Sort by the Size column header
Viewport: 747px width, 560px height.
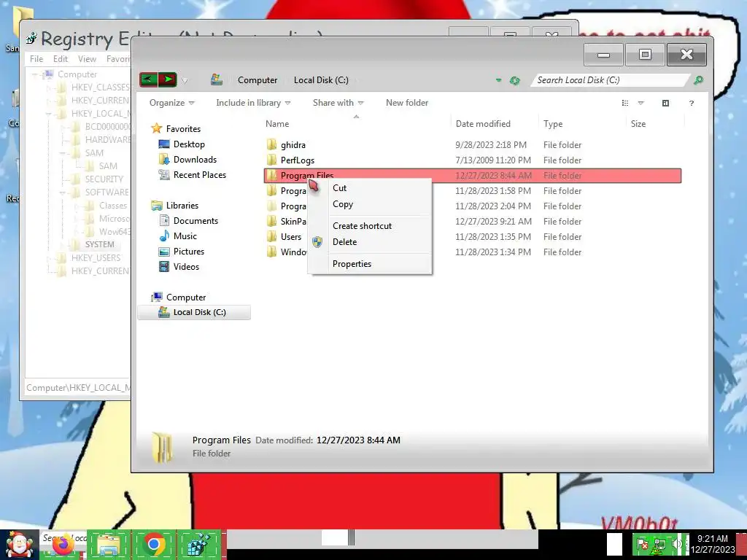(x=638, y=124)
